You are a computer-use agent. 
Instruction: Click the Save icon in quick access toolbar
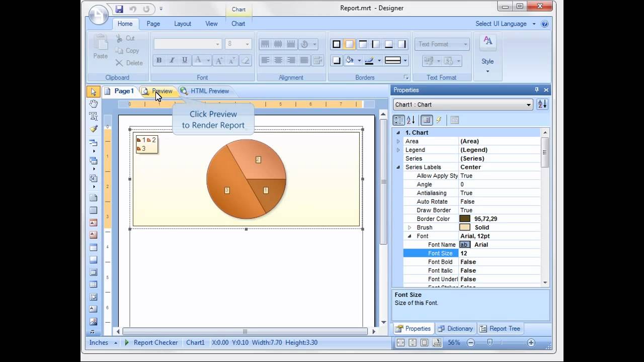119,9
